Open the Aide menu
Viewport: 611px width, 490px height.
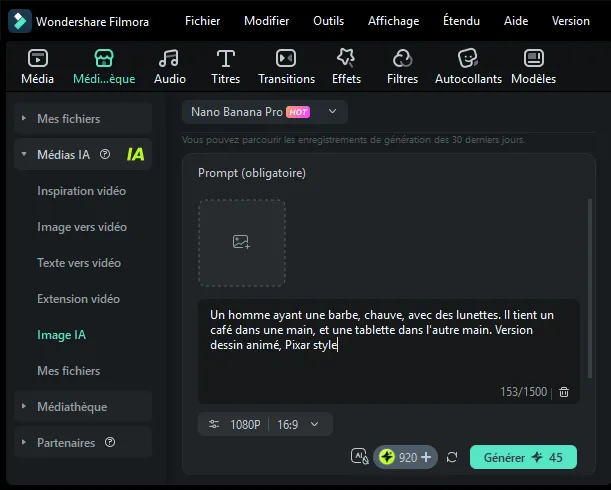tap(516, 21)
